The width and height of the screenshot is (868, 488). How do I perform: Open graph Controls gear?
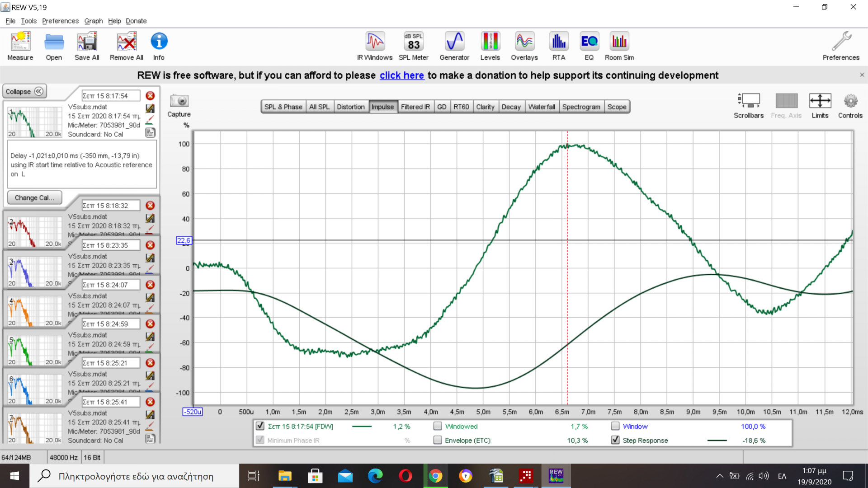point(850,101)
